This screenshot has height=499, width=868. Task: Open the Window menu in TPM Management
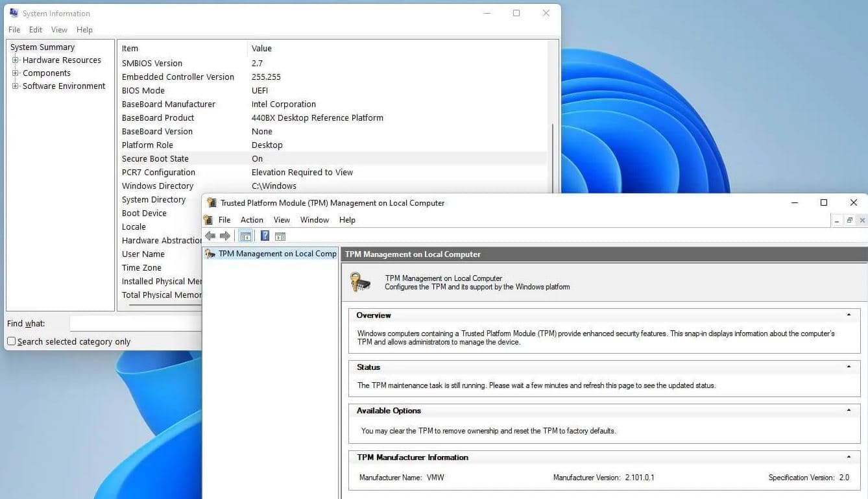pyautogui.click(x=315, y=220)
